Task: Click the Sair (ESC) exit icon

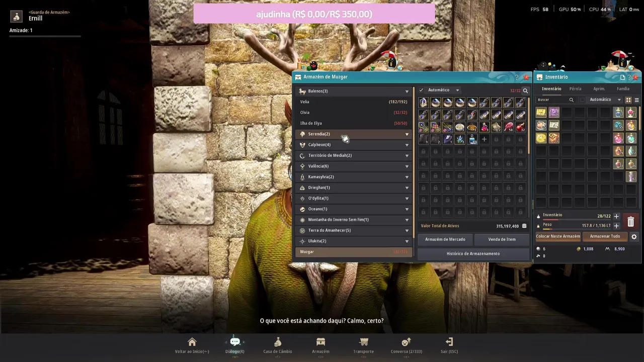Action: pos(449,342)
